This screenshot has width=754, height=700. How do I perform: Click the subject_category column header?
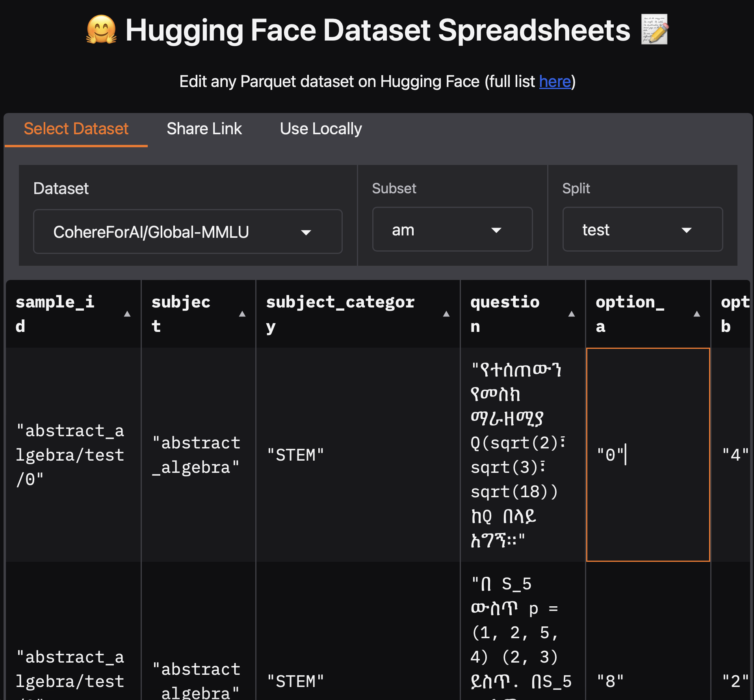coord(340,314)
